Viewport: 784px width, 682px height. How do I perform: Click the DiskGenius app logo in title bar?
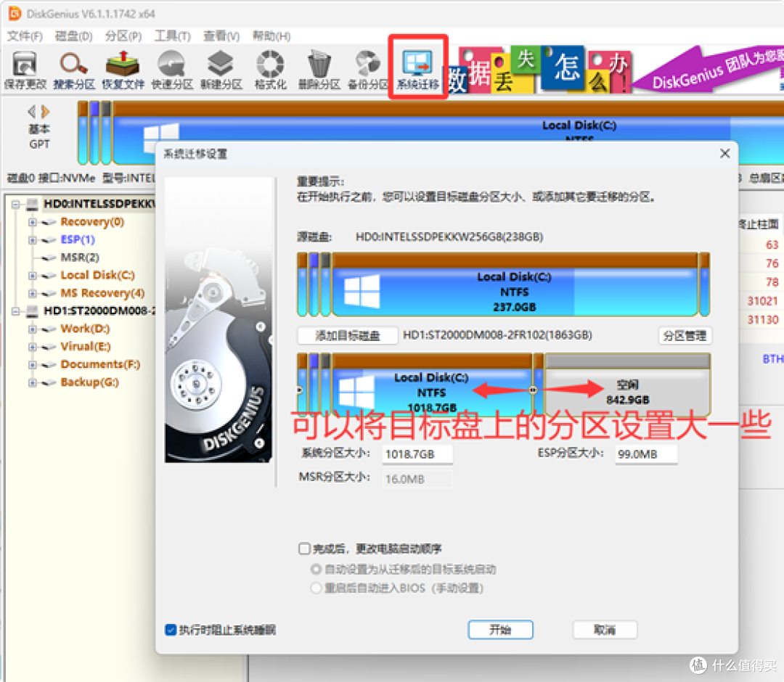click(15, 14)
